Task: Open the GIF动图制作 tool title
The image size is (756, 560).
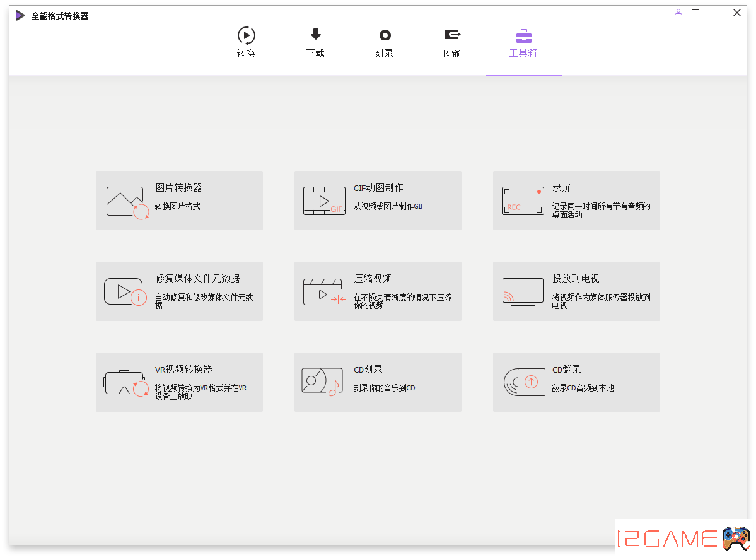Action: (378, 188)
